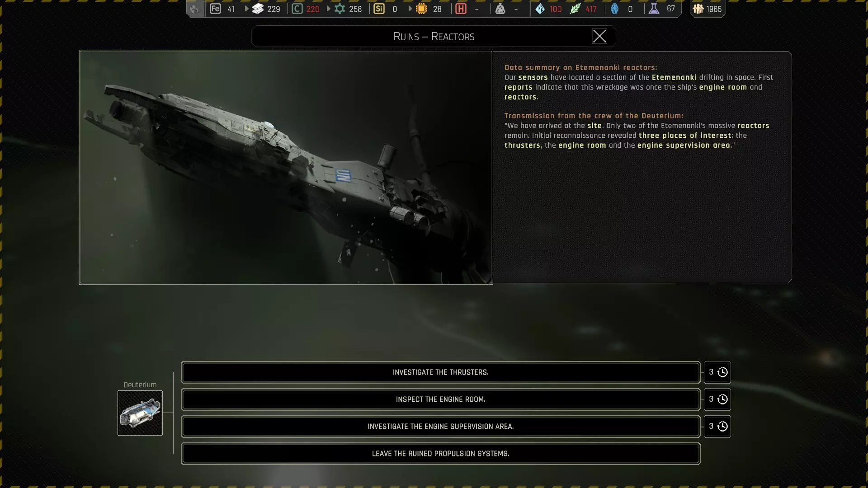Image resolution: width=868 pixels, height=488 pixels.
Task: Click the water droplet resource icon
Action: 540,9
